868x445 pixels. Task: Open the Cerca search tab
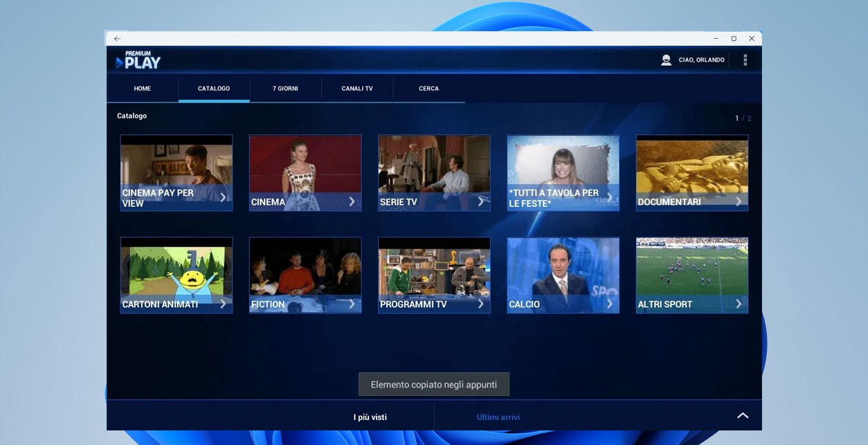[x=428, y=89]
